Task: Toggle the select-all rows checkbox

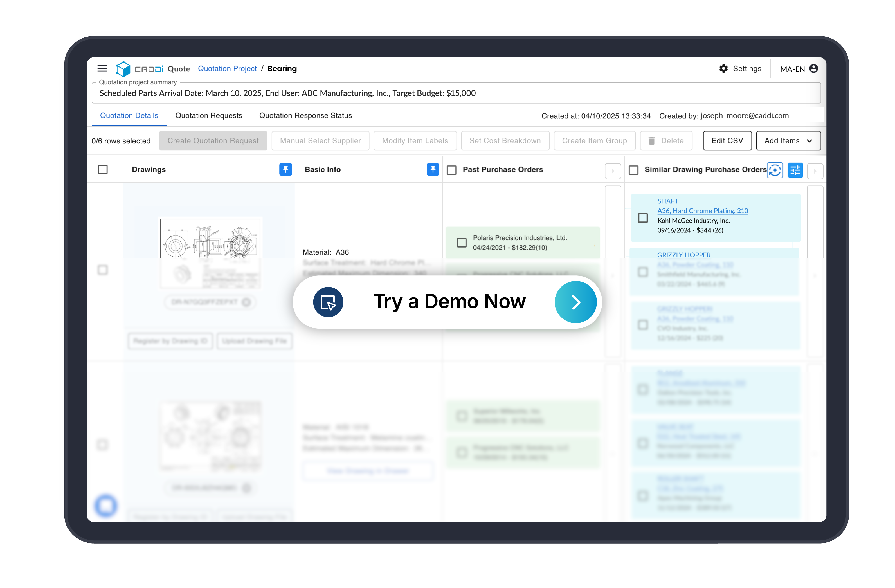Action: click(x=103, y=170)
